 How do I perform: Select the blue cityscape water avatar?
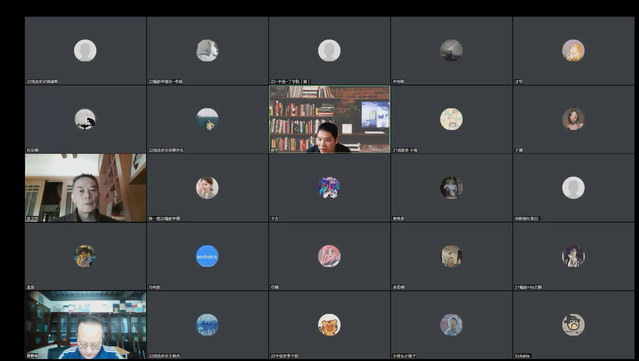[207, 325]
